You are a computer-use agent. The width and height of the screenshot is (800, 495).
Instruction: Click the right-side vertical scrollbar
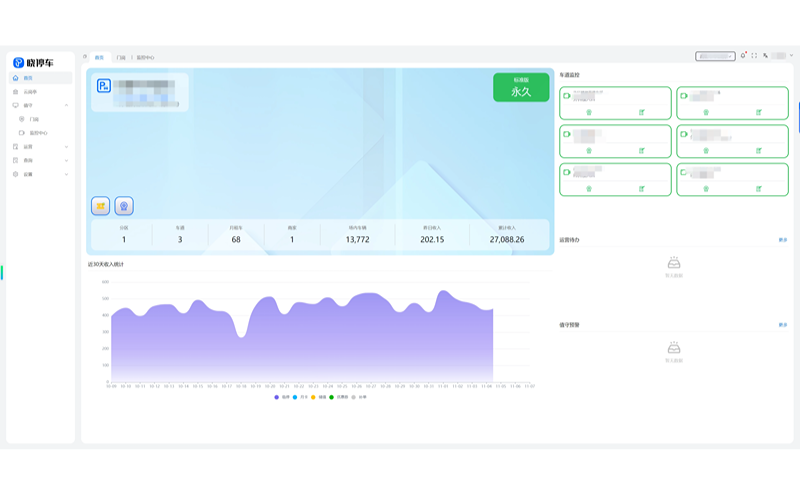coord(798,115)
